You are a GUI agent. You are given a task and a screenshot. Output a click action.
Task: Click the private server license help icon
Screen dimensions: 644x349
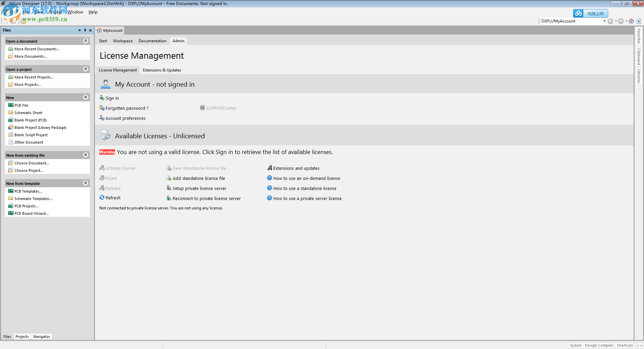pyautogui.click(x=269, y=198)
